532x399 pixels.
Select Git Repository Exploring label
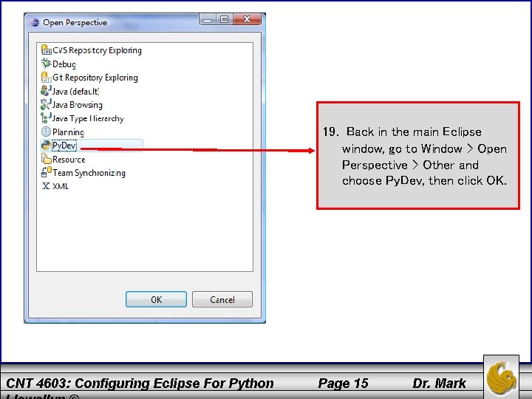click(95, 78)
